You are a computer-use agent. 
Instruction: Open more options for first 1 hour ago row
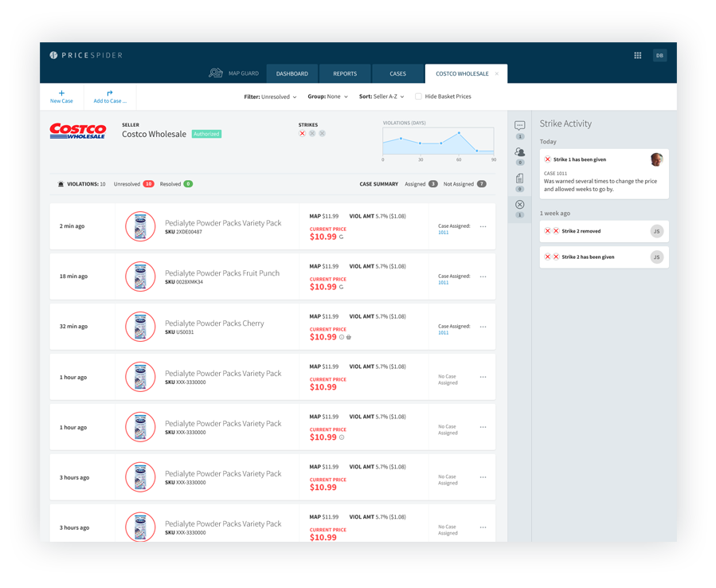click(483, 377)
